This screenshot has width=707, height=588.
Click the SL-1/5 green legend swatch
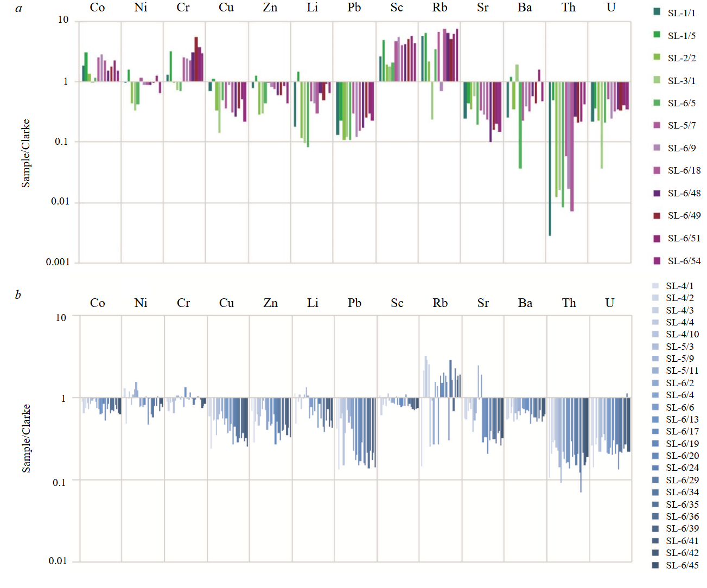pyautogui.click(x=657, y=35)
